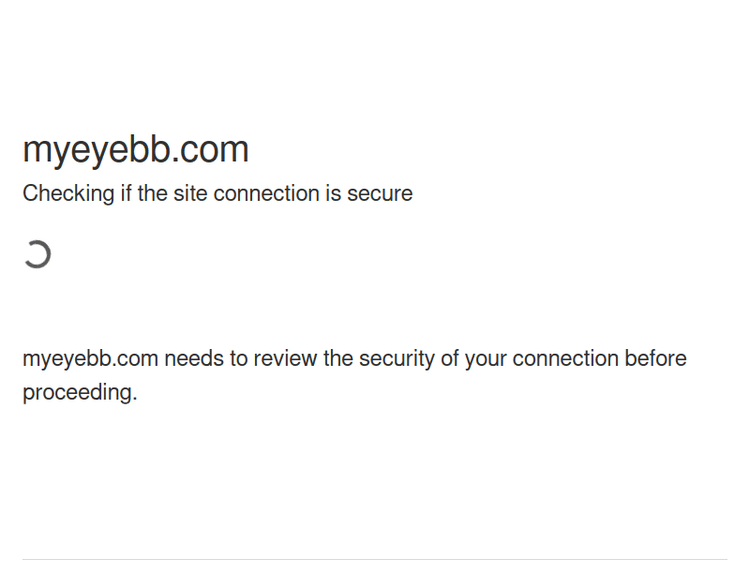Click the word "secure" in the subtitle
The height and width of the screenshot is (563, 750).
pos(379,193)
